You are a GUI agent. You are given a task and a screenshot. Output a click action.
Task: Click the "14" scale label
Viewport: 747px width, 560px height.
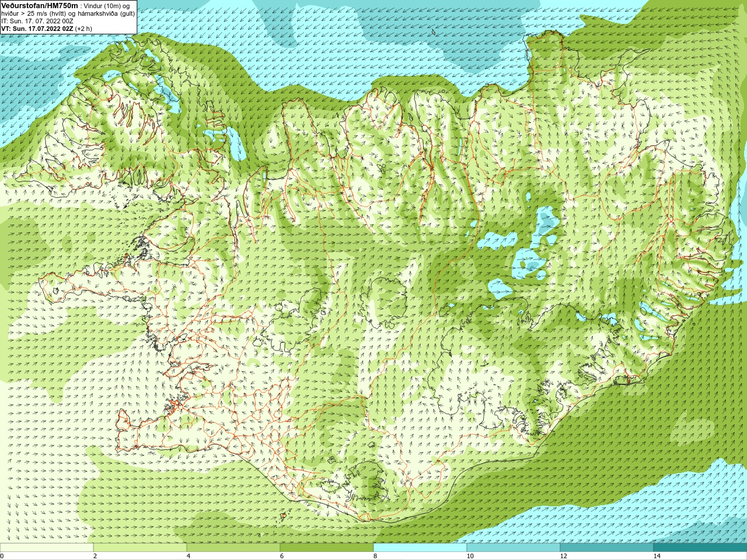click(657, 556)
